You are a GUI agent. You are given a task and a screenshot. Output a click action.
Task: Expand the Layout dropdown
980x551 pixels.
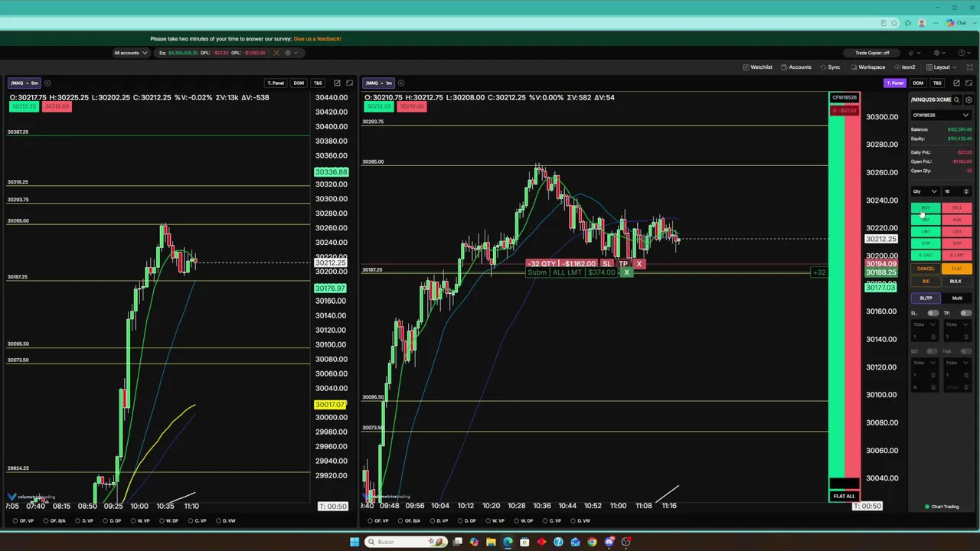click(942, 67)
